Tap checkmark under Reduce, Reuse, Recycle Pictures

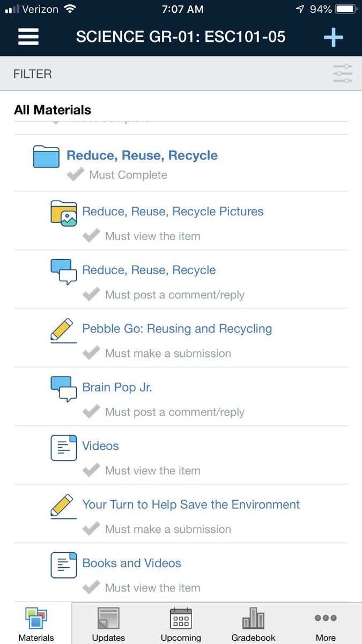pyautogui.click(x=91, y=236)
